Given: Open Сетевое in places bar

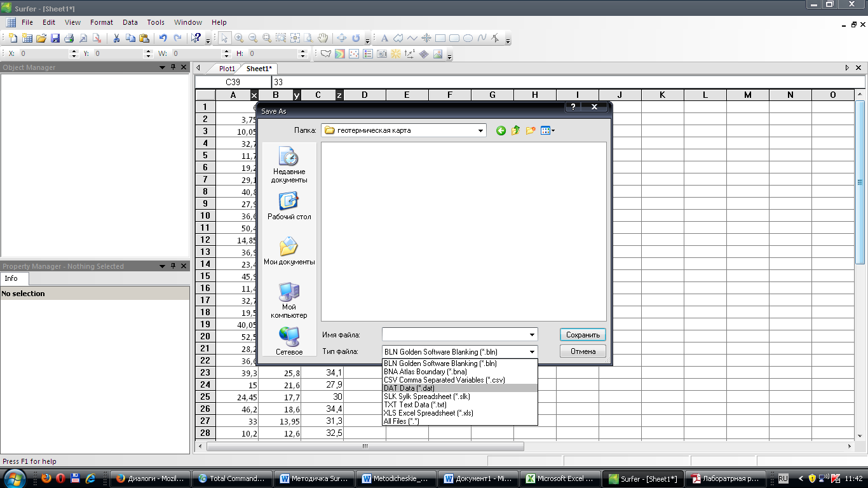Looking at the screenshot, I should (x=289, y=341).
